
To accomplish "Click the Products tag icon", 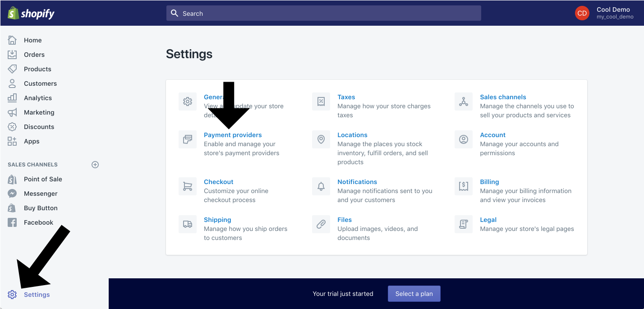I will point(12,69).
